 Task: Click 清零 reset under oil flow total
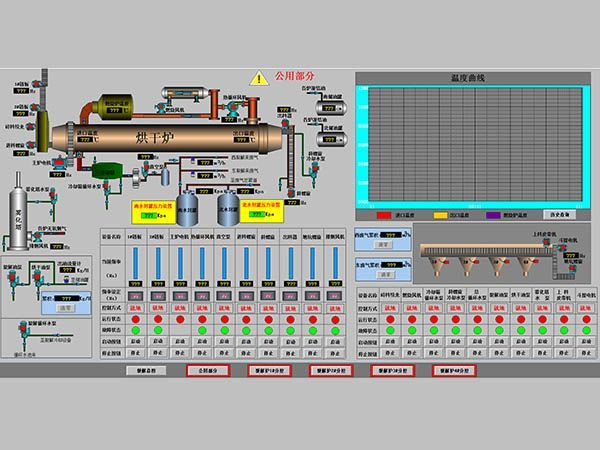point(65,308)
